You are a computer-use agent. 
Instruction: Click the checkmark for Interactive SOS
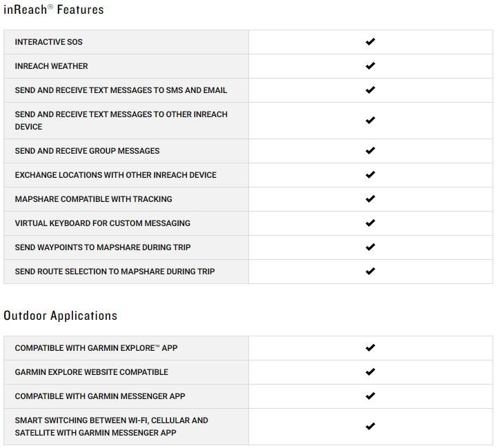tap(370, 42)
